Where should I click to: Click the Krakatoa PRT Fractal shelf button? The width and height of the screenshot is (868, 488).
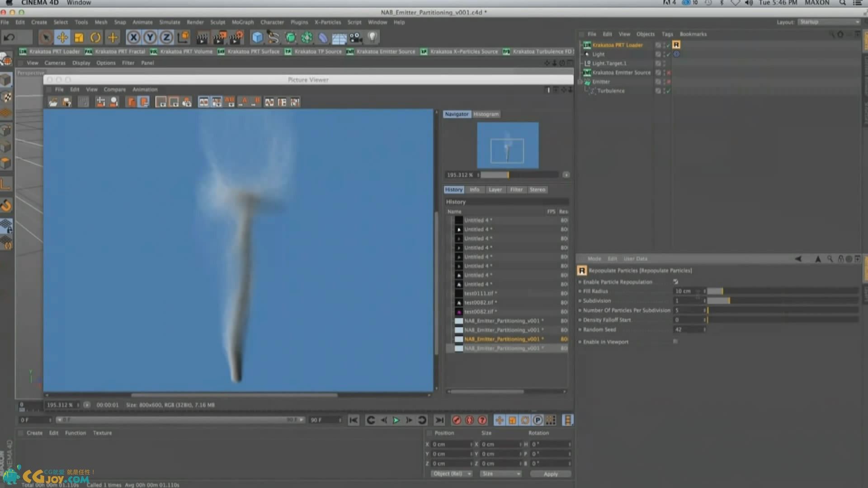pyautogui.click(x=115, y=52)
